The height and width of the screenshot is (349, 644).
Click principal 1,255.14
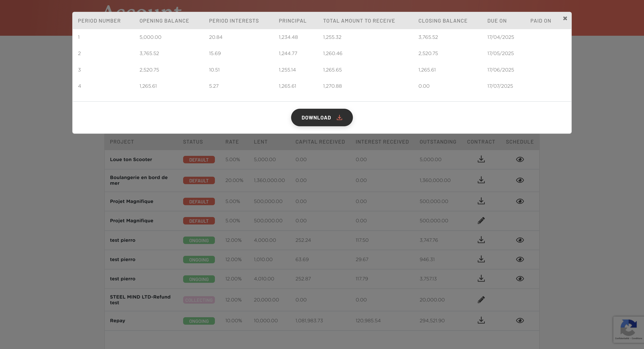point(287,70)
